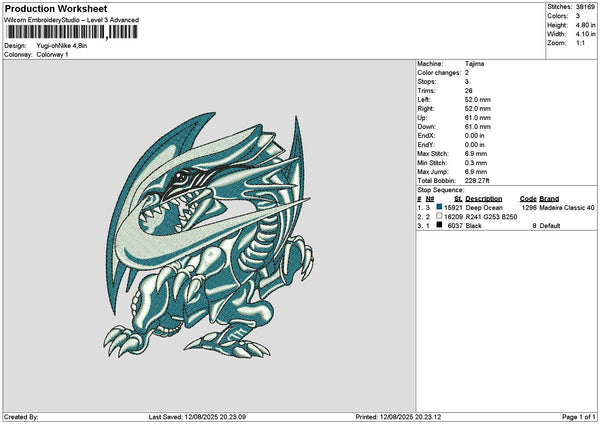Click the Black thread color swatch
600x424 pixels.
(x=439, y=225)
